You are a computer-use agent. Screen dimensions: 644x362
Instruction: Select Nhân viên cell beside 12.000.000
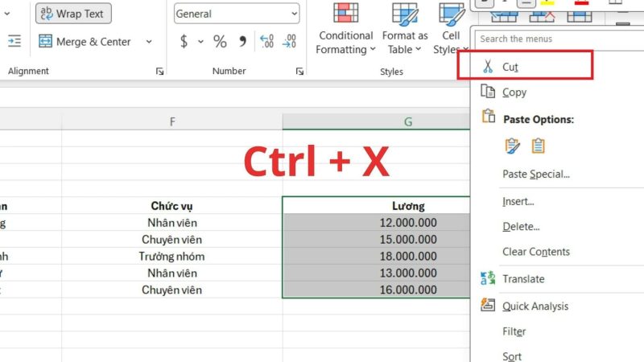[172, 223]
